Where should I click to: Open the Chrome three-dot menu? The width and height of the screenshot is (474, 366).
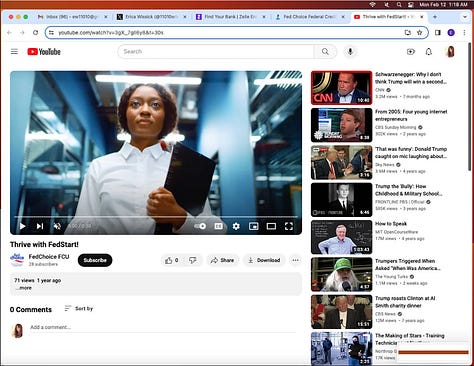(x=464, y=33)
